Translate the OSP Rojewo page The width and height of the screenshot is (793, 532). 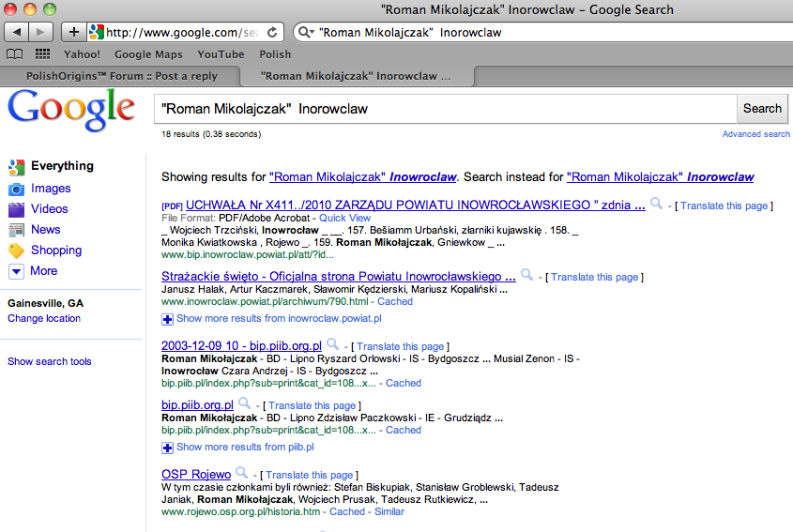(x=309, y=475)
